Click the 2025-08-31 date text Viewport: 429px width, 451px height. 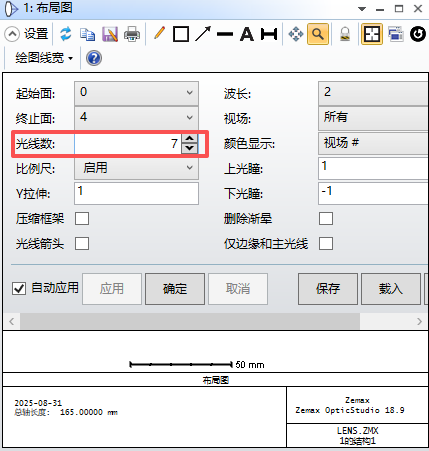38,403
